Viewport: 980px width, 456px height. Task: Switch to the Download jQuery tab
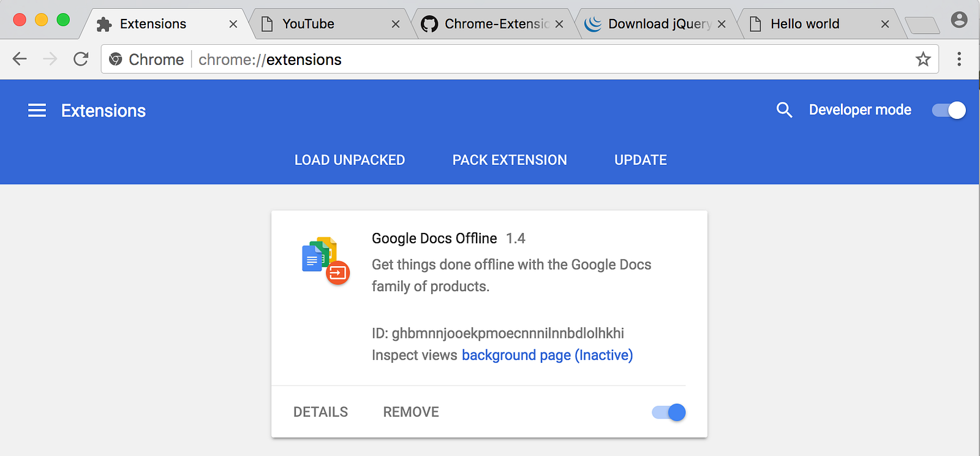tap(656, 24)
